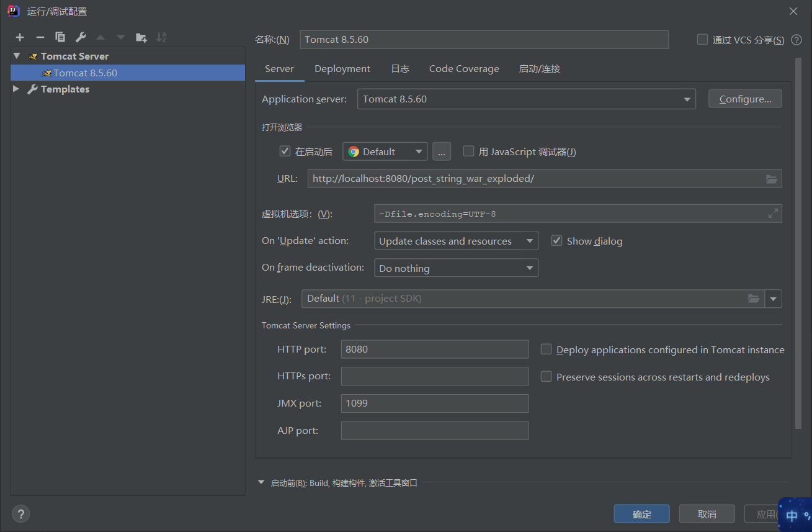Screen dimensions: 812x532
Task: Toggle share through VCS checkbox
Action: (x=702, y=39)
